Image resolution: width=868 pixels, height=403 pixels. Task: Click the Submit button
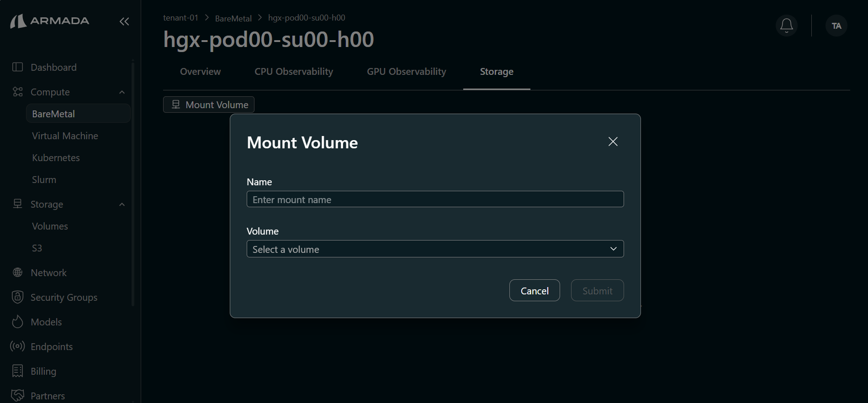pyautogui.click(x=597, y=290)
